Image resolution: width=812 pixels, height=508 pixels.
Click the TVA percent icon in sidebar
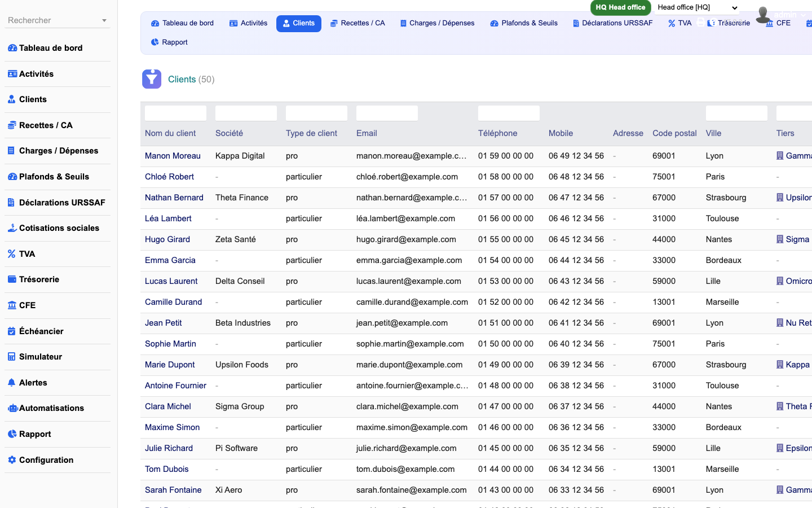pyautogui.click(x=11, y=254)
